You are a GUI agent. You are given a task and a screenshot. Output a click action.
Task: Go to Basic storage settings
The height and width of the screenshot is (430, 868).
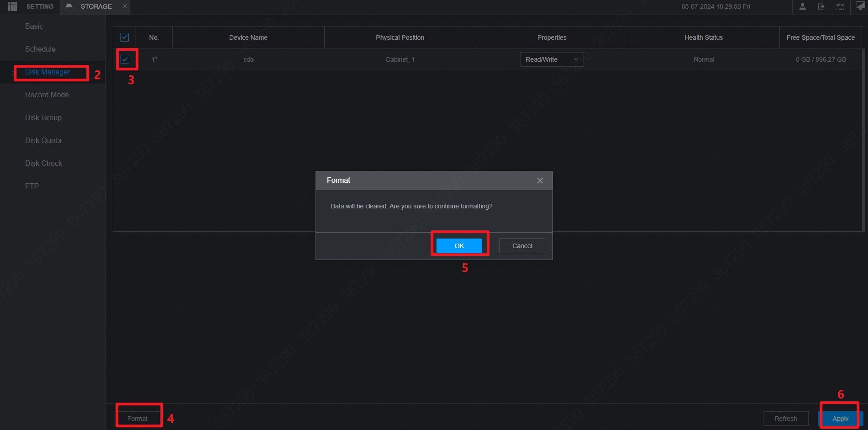click(x=34, y=27)
